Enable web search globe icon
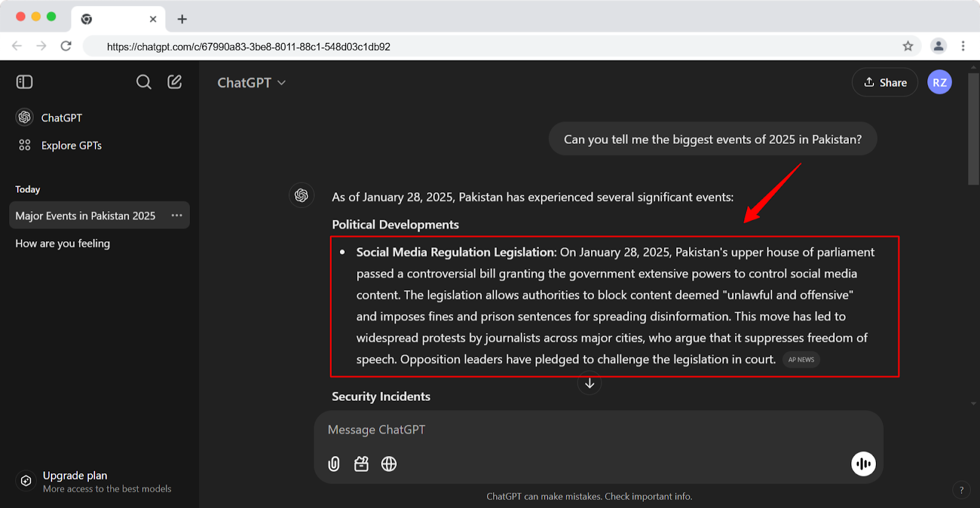980x508 pixels. point(389,464)
